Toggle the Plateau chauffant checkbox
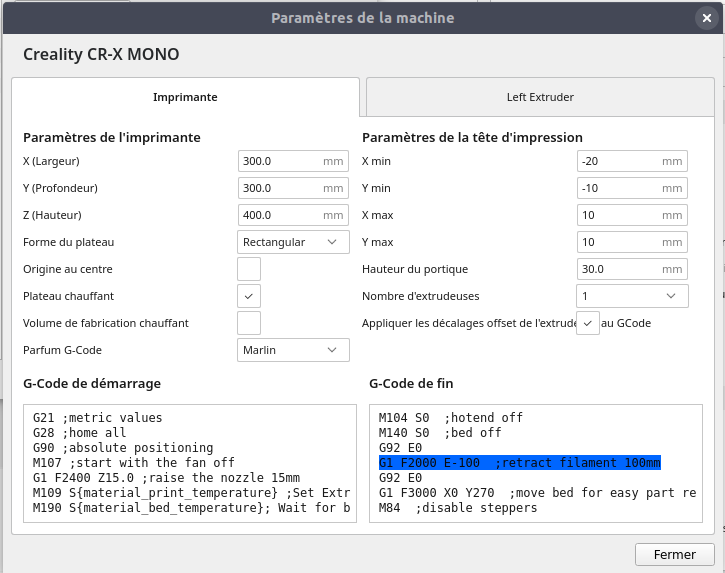This screenshot has height=573, width=725. click(249, 296)
